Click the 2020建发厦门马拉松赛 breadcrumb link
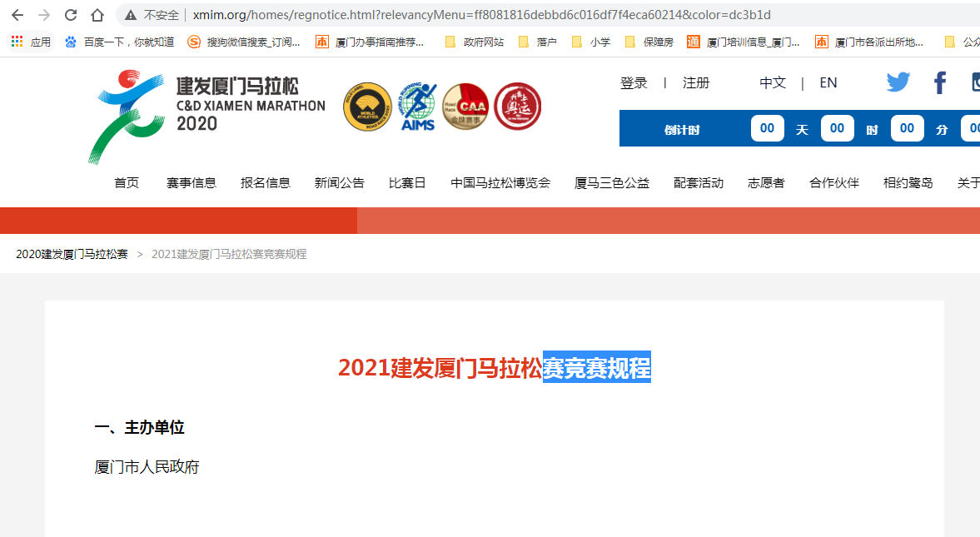 [x=72, y=254]
